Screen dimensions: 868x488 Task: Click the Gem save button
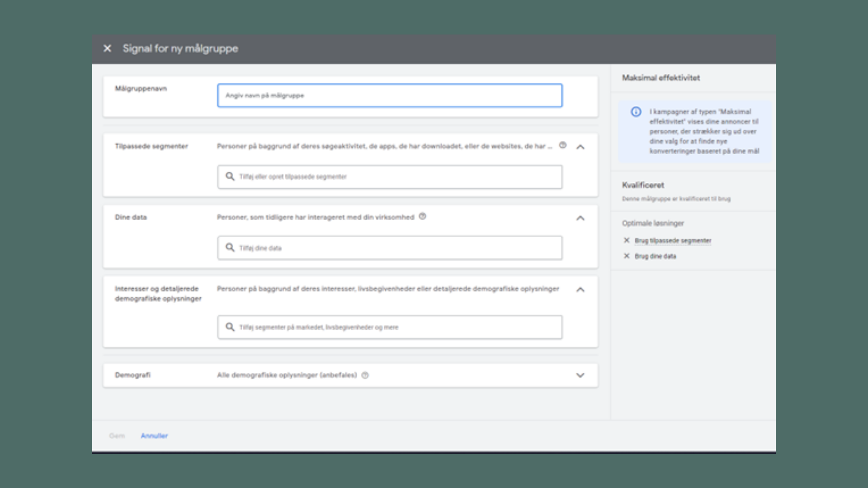pos(117,436)
